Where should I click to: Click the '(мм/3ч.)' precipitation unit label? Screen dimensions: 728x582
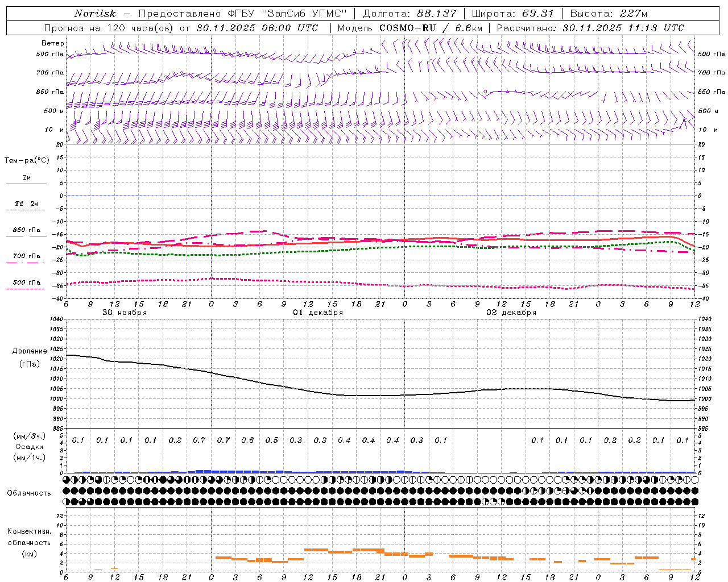click(x=30, y=436)
